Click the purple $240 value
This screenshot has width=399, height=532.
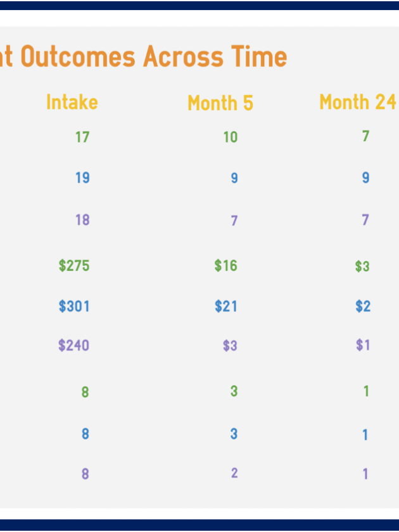[x=73, y=345]
